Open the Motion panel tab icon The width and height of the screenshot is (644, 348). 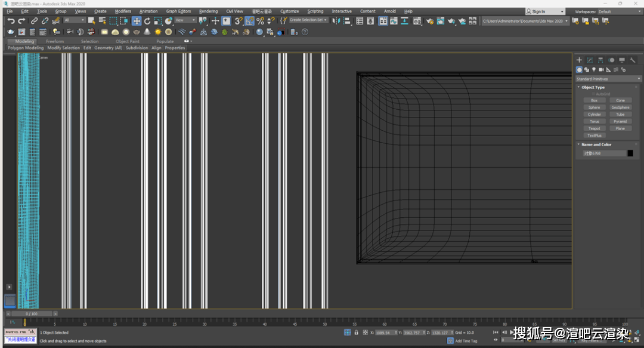[x=611, y=60]
